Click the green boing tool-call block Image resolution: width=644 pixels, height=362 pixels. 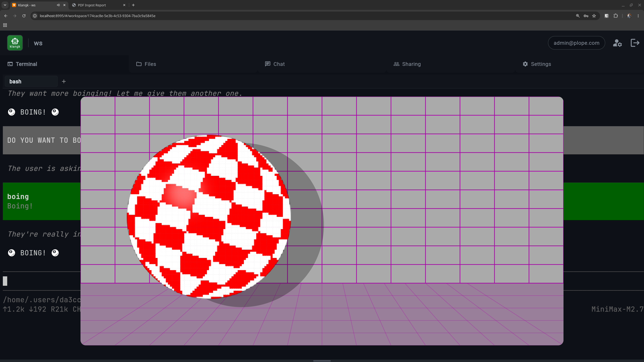41,201
